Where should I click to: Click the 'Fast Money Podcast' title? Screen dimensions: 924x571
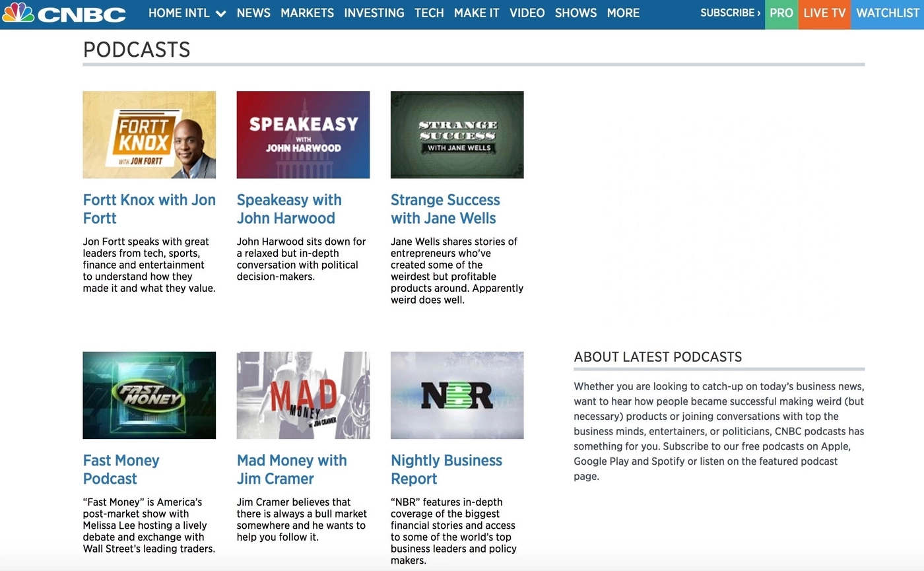point(121,469)
